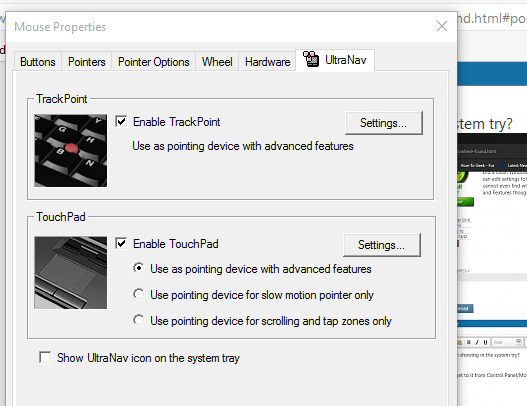The height and width of the screenshot is (406, 527).
Task: Click the 'Use as pointing device with advanced features' TrackPoint text
Action: coord(243,146)
